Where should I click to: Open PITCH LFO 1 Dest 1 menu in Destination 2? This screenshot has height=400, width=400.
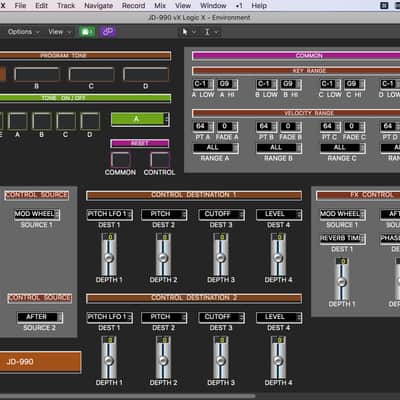[110, 317]
